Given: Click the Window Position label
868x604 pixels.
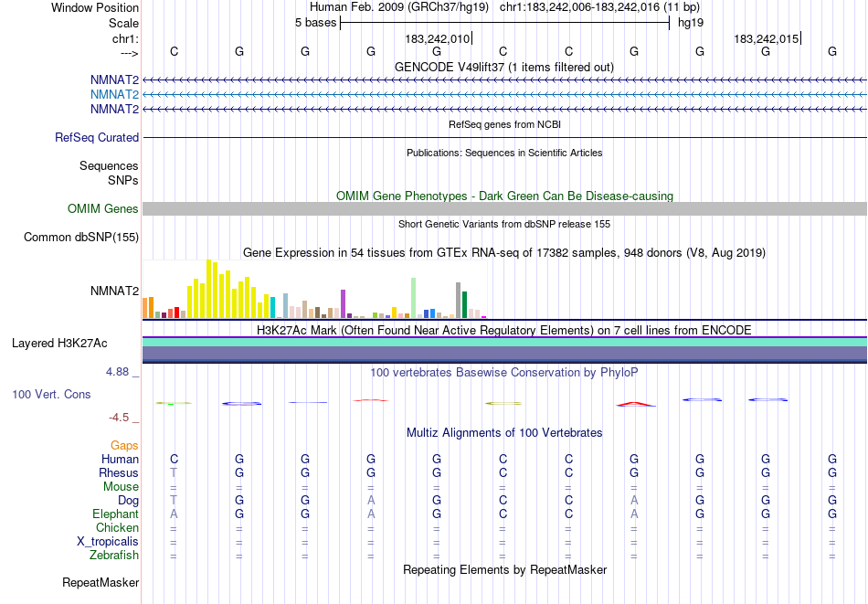Looking at the screenshot, I should pos(95,7).
